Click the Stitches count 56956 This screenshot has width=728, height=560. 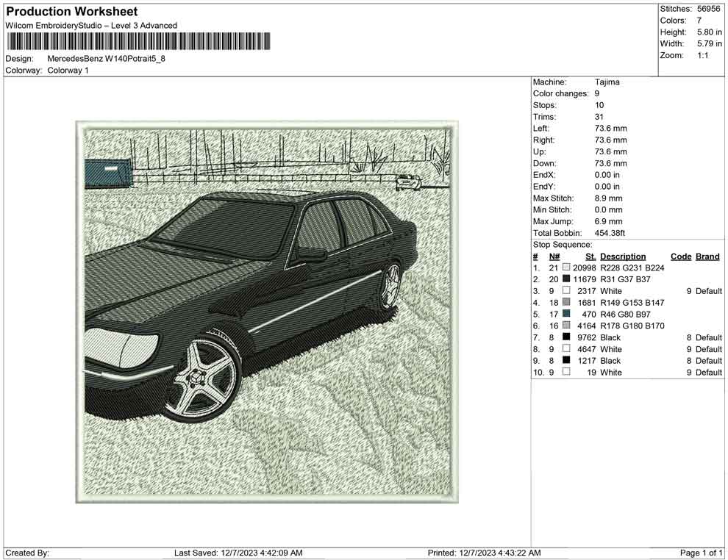[709, 9]
